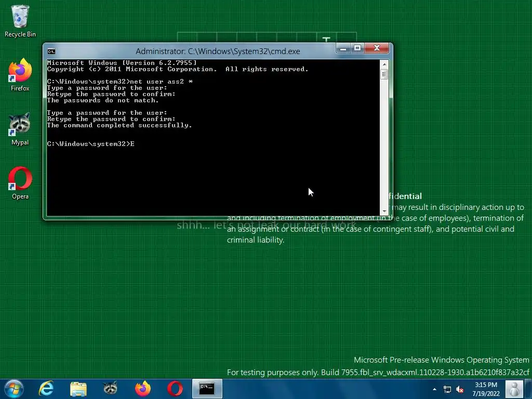Open the network tray icon
This screenshot has height=399, width=532.
click(447, 389)
